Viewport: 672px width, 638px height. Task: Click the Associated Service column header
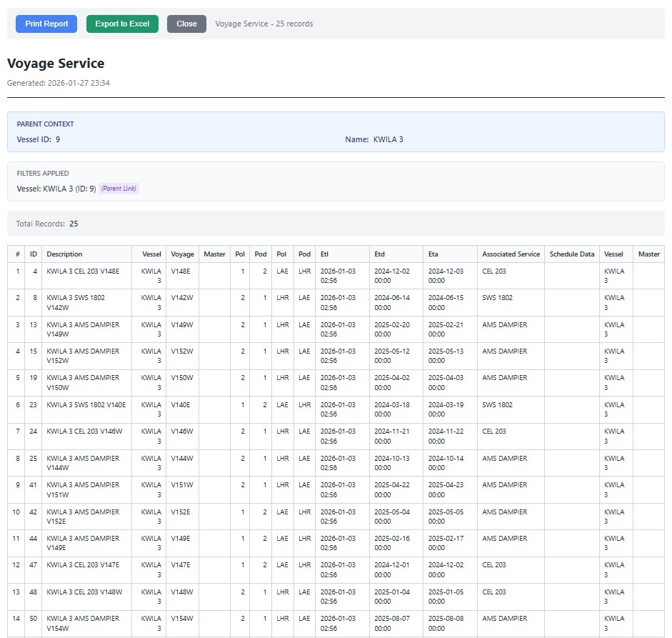pos(511,254)
